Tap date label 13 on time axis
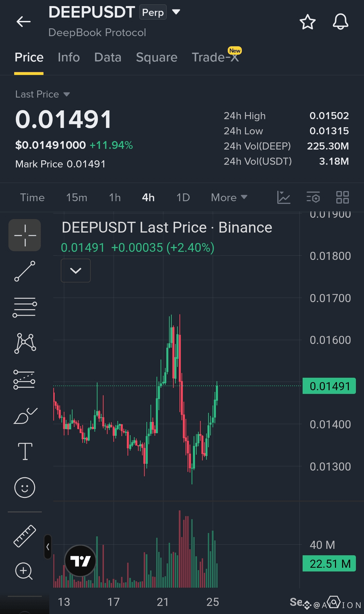The height and width of the screenshot is (614, 364). pyautogui.click(x=64, y=602)
